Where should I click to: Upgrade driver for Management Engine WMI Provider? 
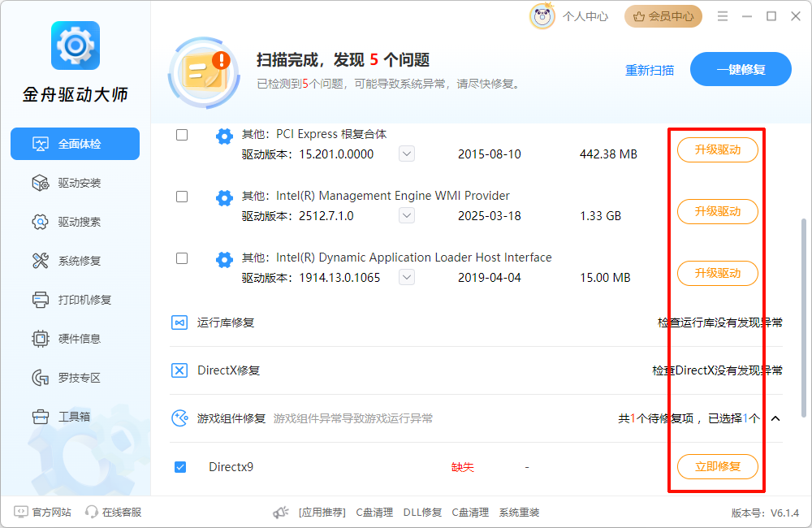click(x=718, y=211)
